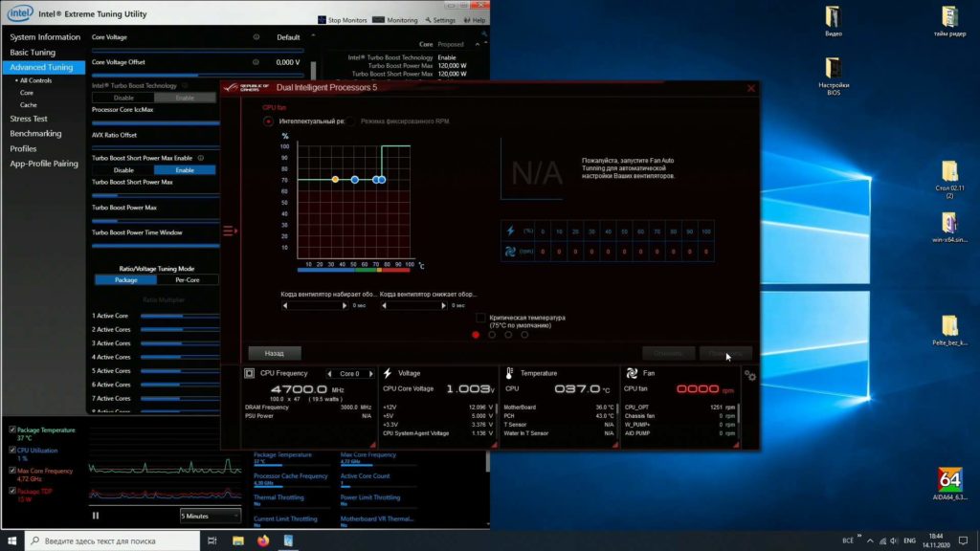The image size is (980, 551).
Task: Click the Fan panel corner expand arrow
Action: click(x=736, y=445)
